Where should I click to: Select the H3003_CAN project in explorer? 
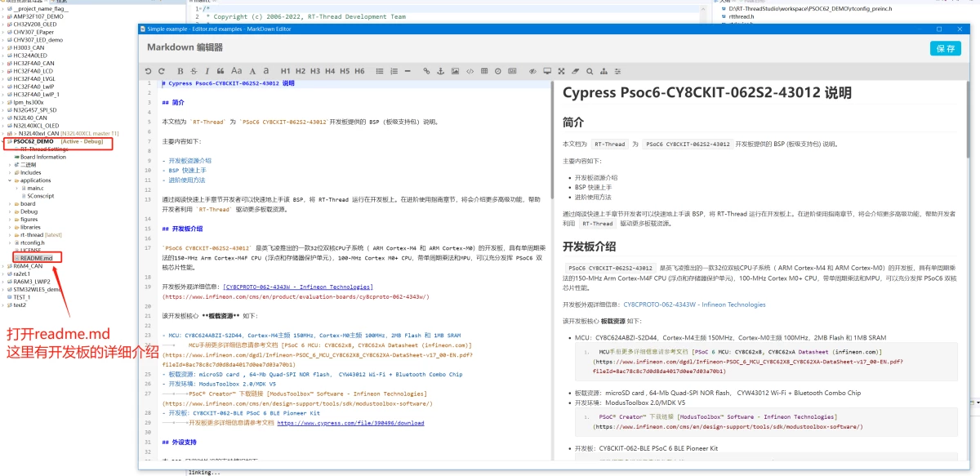coord(26,48)
